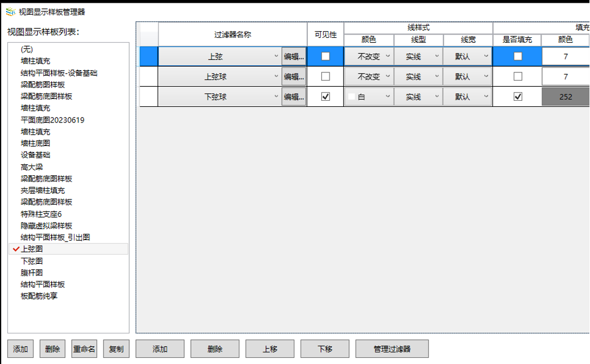Click the gray fill color swatch 252
The width and height of the screenshot is (590, 364).
566,96
